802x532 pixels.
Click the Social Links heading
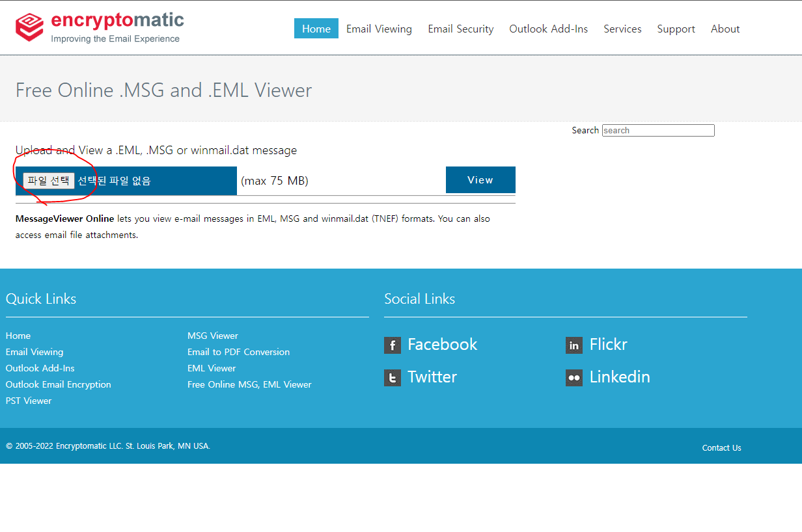[420, 299]
